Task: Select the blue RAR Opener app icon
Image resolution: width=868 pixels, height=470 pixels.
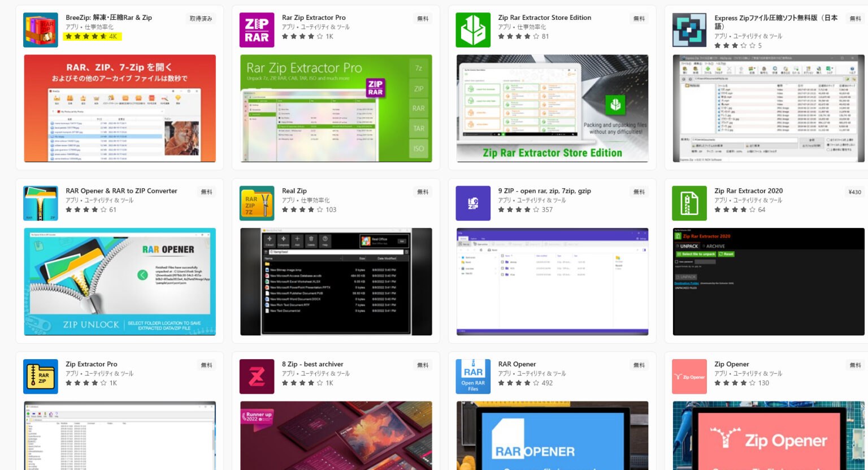Action: 473,377
